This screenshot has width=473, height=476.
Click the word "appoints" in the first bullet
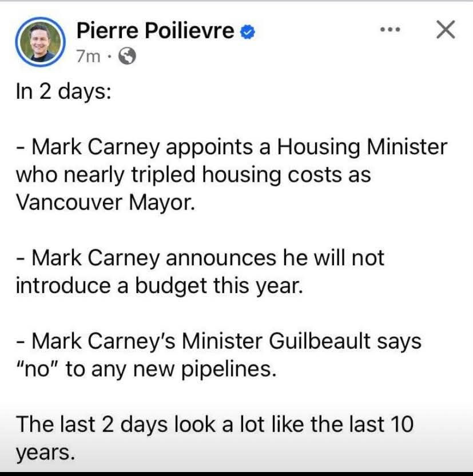click(x=209, y=148)
